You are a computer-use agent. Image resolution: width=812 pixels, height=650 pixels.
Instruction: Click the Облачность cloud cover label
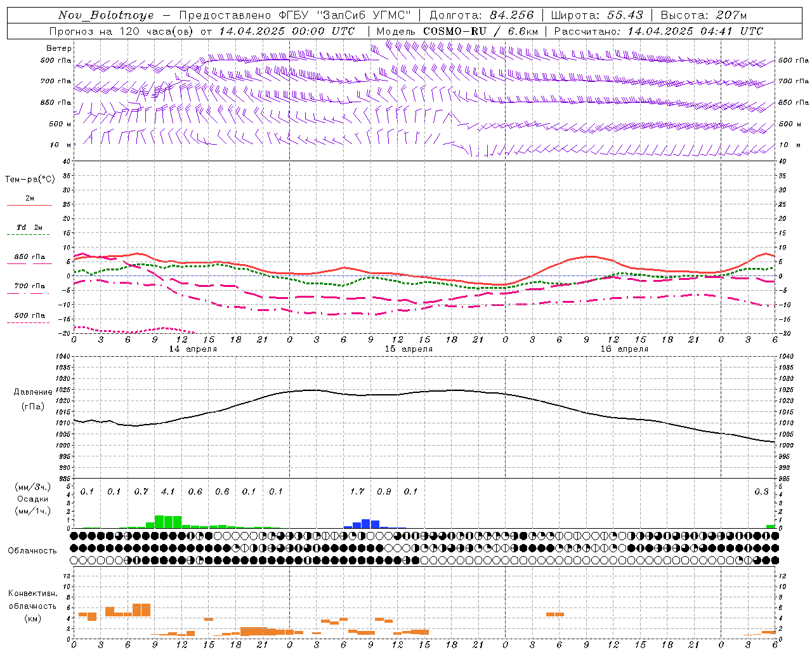(32, 550)
